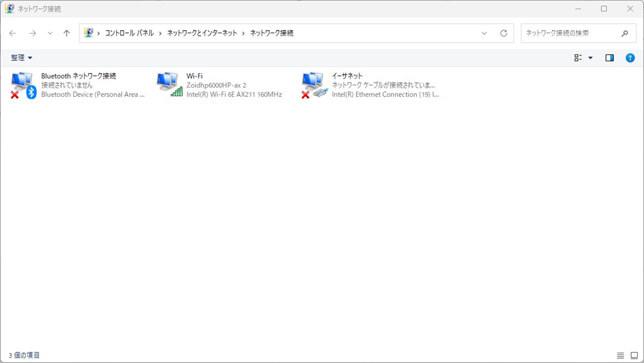
Task: Navigate to ネットワークとインターネット breadcrumb
Action: [x=202, y=33]
